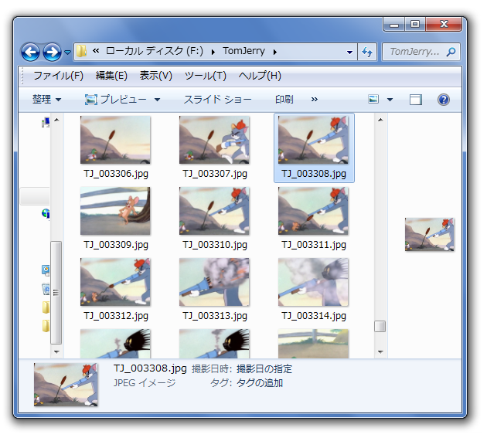Click the file name label TJ_003310.jpg

pyautogui.click(x=215, y=245)
